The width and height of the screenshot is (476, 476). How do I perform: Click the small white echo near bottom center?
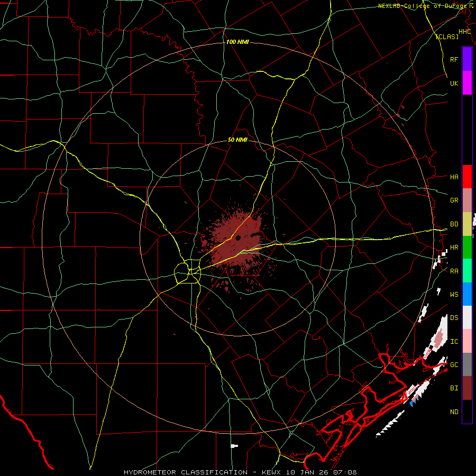click(234, 446)
